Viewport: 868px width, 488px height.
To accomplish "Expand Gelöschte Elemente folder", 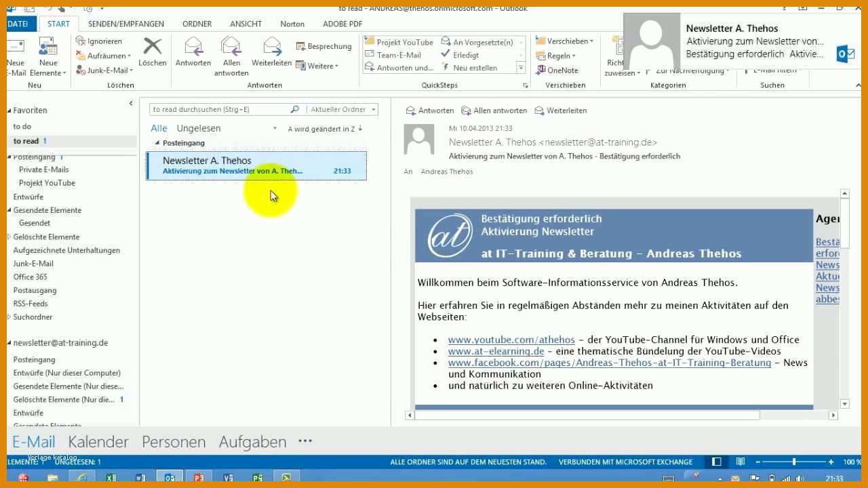I will pyautogui.click(x=9, y=237).
